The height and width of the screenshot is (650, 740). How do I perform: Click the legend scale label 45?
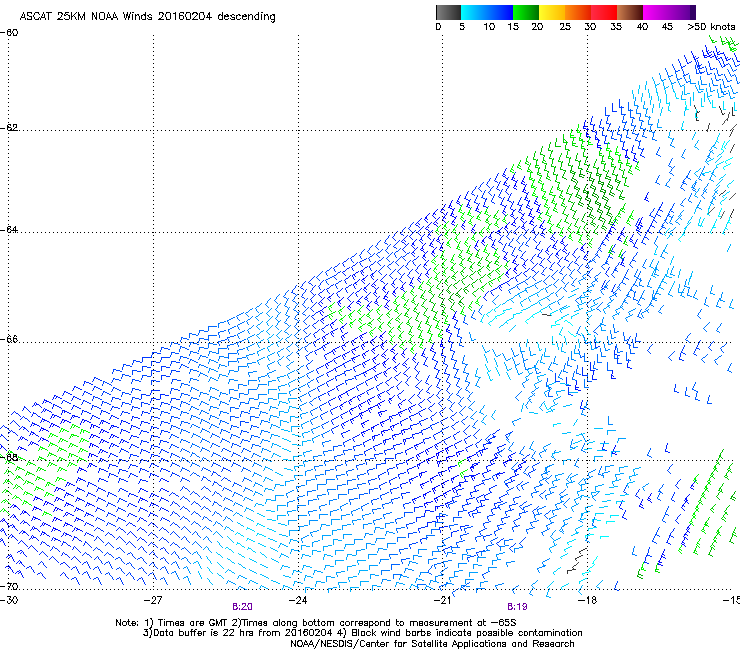click(x=667, y=27)
